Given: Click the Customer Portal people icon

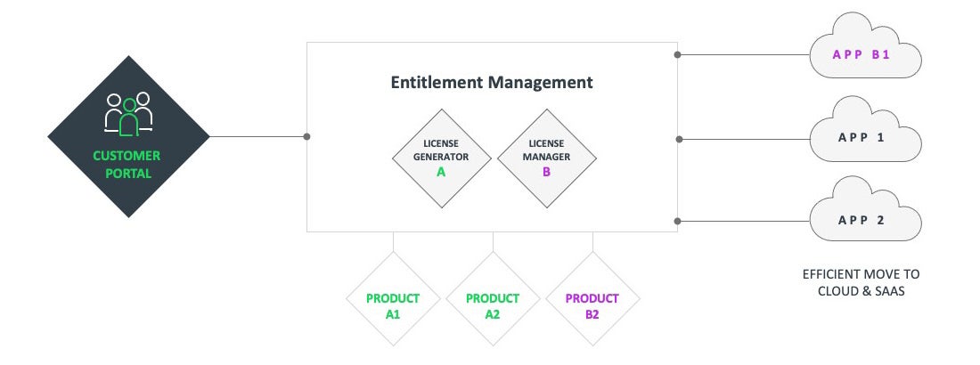Looking at the screenshot, I should (129, 113).
